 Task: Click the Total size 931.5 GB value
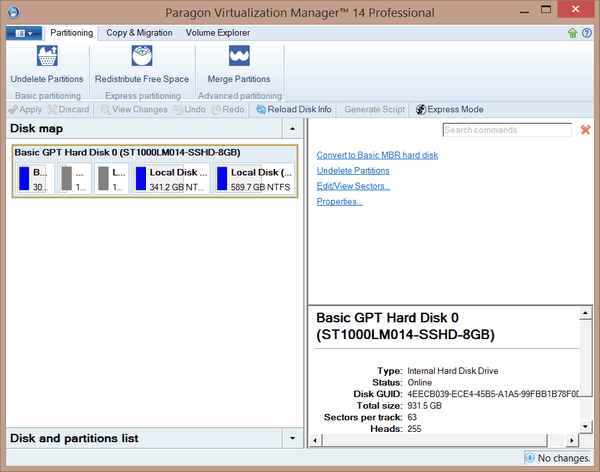coord(424,406)
